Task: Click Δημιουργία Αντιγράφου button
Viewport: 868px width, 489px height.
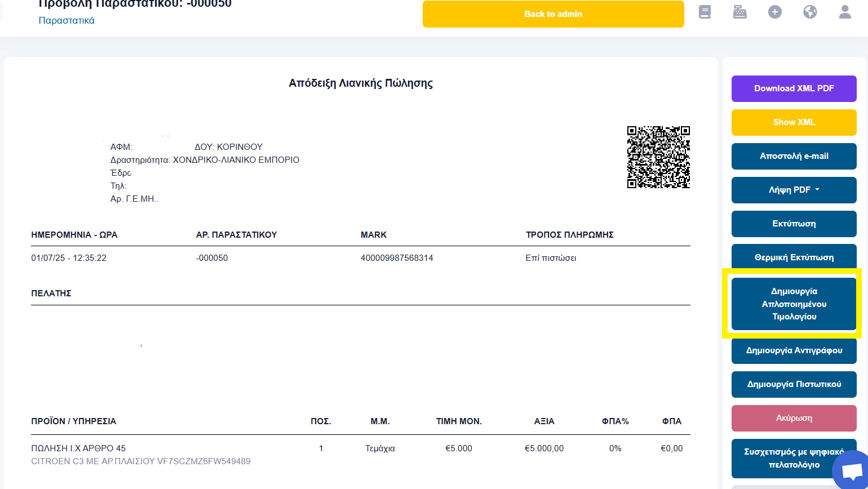Action: click(x=794, y=350)
